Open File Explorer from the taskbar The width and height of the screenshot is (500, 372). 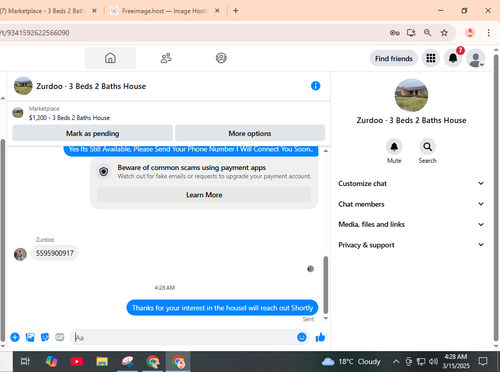pos(102,361)
